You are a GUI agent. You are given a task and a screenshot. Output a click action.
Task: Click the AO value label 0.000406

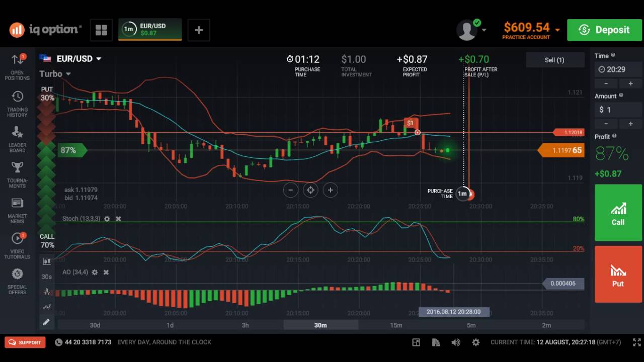coord(563,284)
